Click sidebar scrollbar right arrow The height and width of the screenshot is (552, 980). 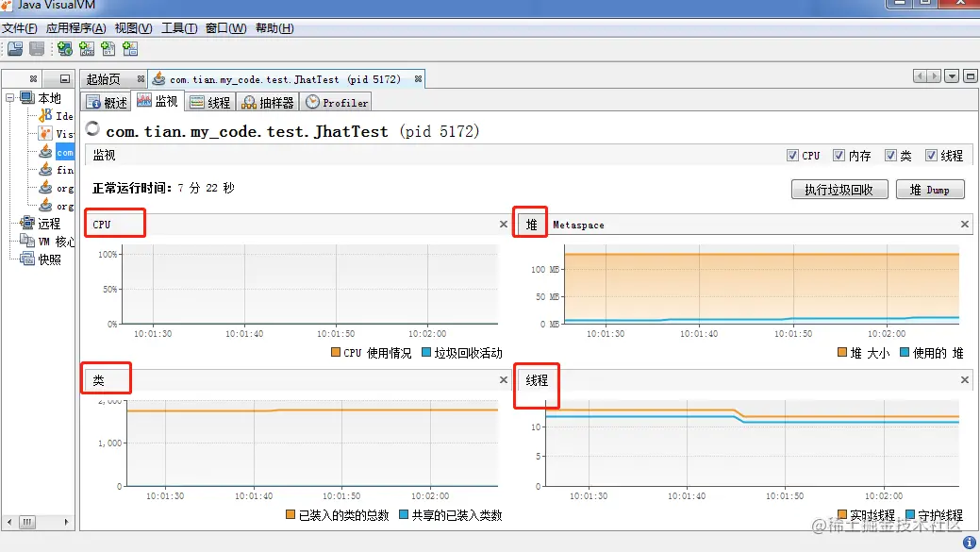click(x=66, y=522)
